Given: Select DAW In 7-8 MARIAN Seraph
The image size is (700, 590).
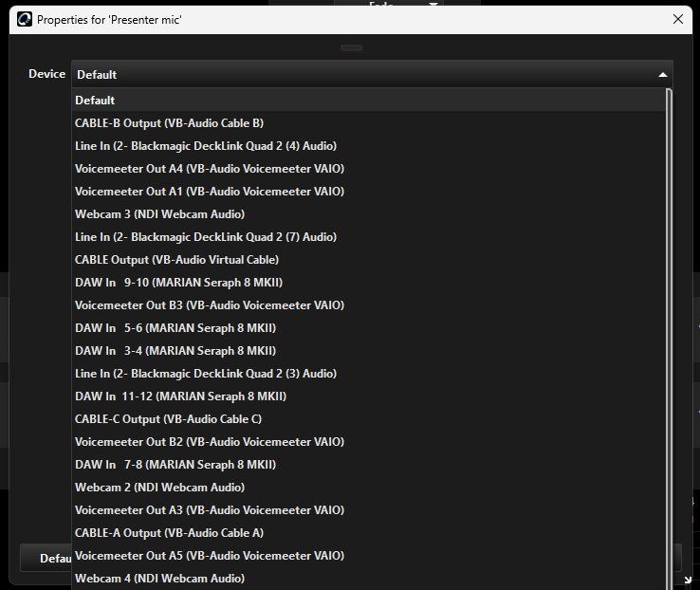Looking at the screenshot, I should coord(369,464).
